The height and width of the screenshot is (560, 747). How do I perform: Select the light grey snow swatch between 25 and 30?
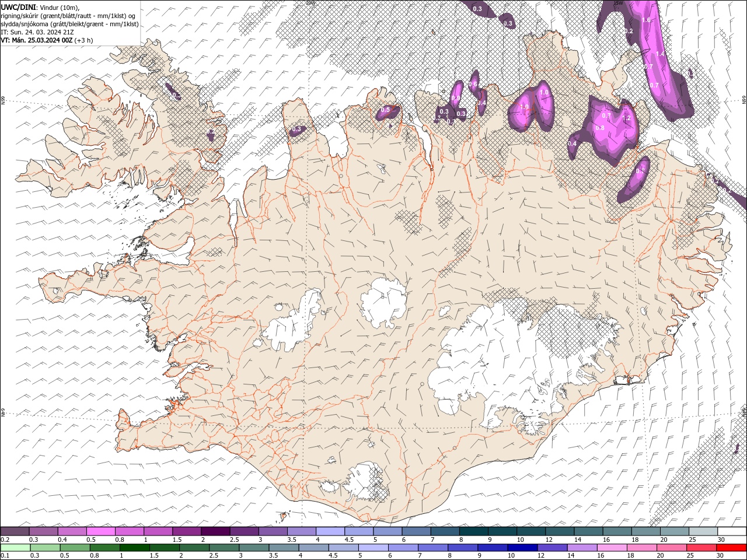click(x=703, y=531)
